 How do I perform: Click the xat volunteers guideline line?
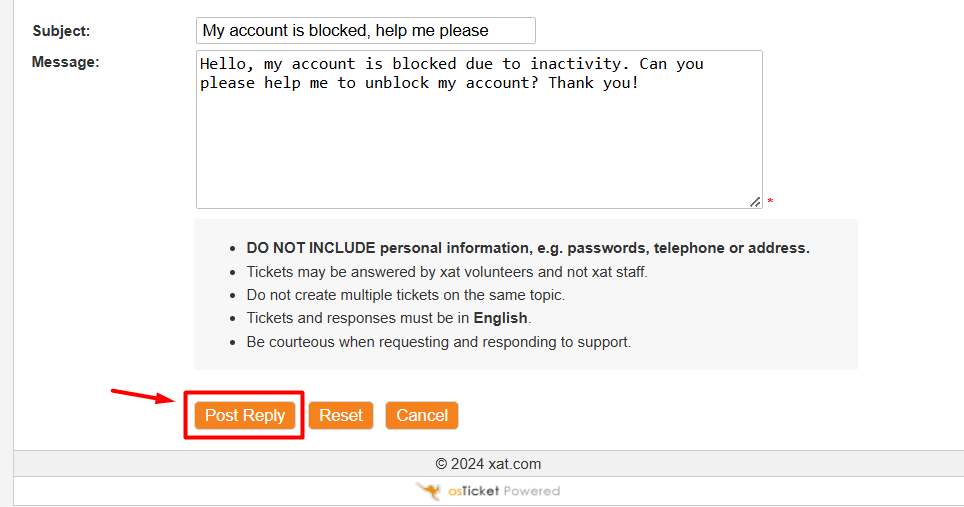446,271
